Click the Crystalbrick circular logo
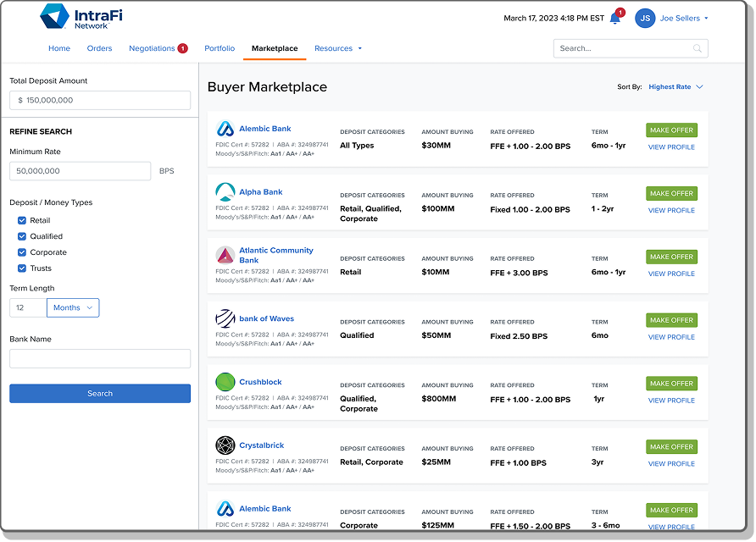 pyautogui.click(x=225, y=446)
